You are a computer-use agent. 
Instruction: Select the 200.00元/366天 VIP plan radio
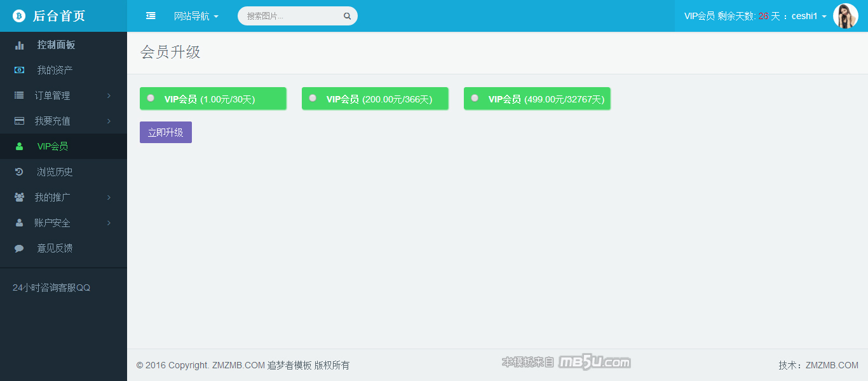[x=313, y=98]
